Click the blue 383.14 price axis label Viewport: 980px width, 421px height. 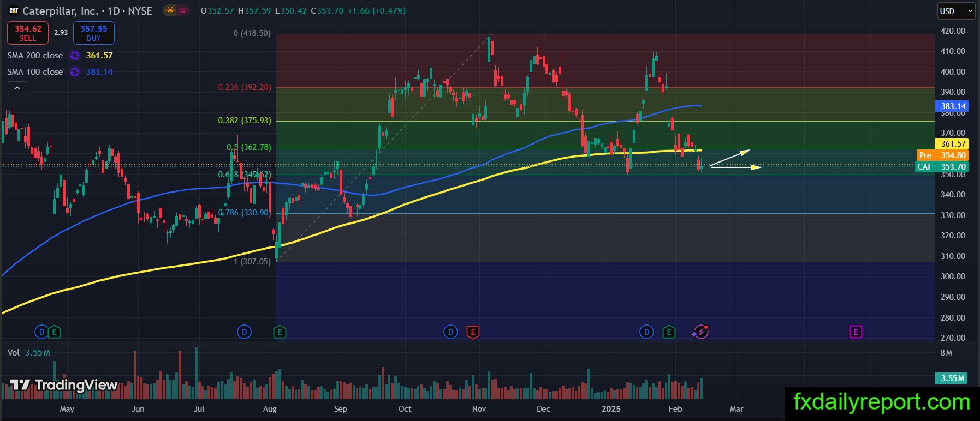tap(953, 106)
